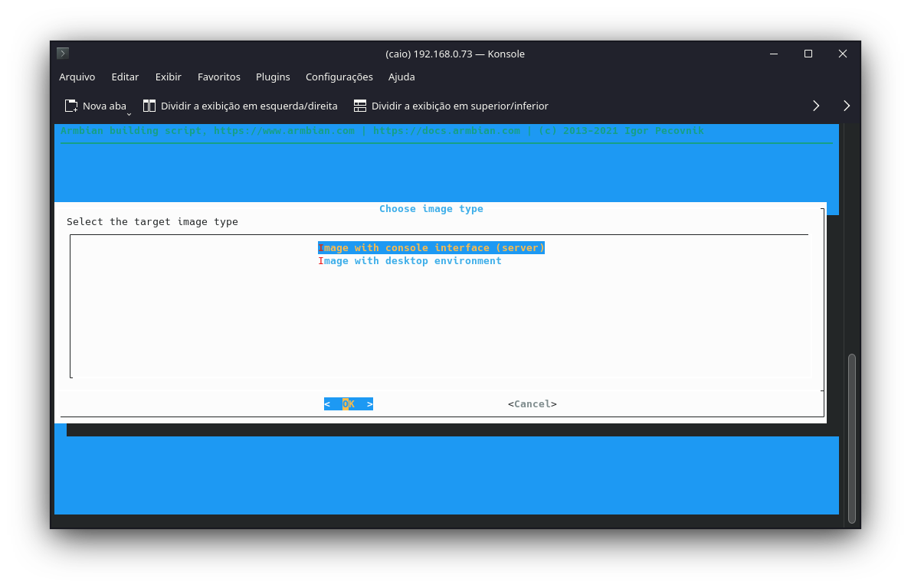Open the Configurações menu
Image resolution: width=911 pixels, height=588 pixels.
tap(339, 77)
